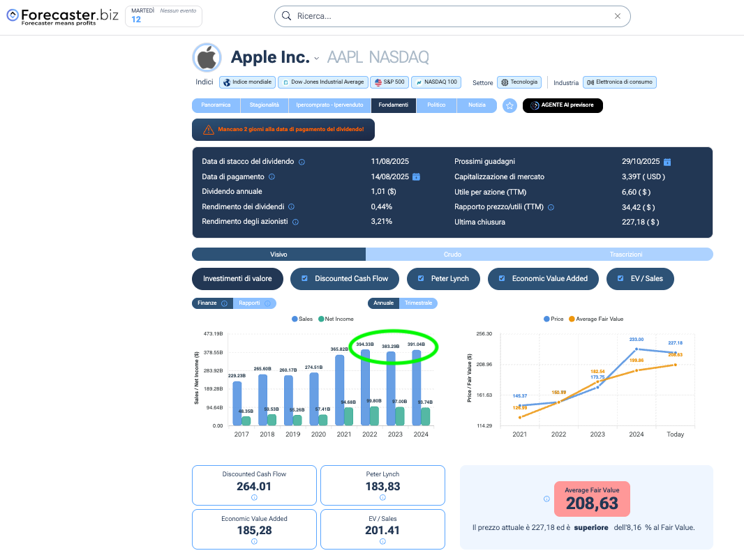Open the MARTEDÌ 12 events calendar widget
Screen dimensions: 744x560
click(x=164, y=16)
